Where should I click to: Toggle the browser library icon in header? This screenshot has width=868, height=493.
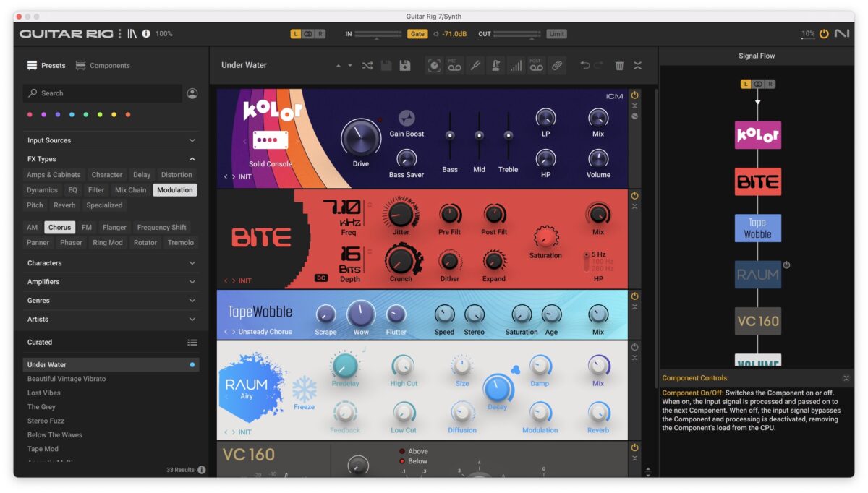pos(132,33)
